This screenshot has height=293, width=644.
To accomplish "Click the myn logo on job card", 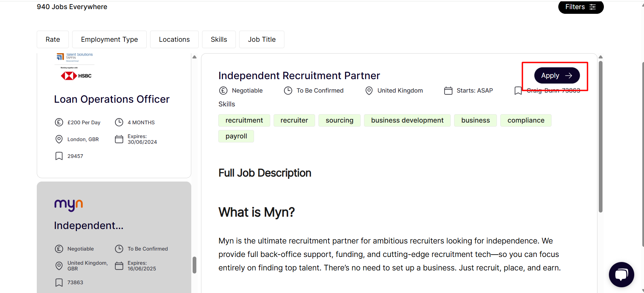I will (68, 205).
